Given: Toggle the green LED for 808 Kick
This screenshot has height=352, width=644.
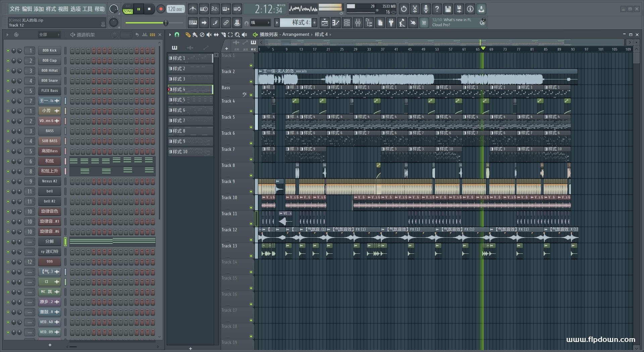Looking at the screenshot, I should tap(8, 51).
